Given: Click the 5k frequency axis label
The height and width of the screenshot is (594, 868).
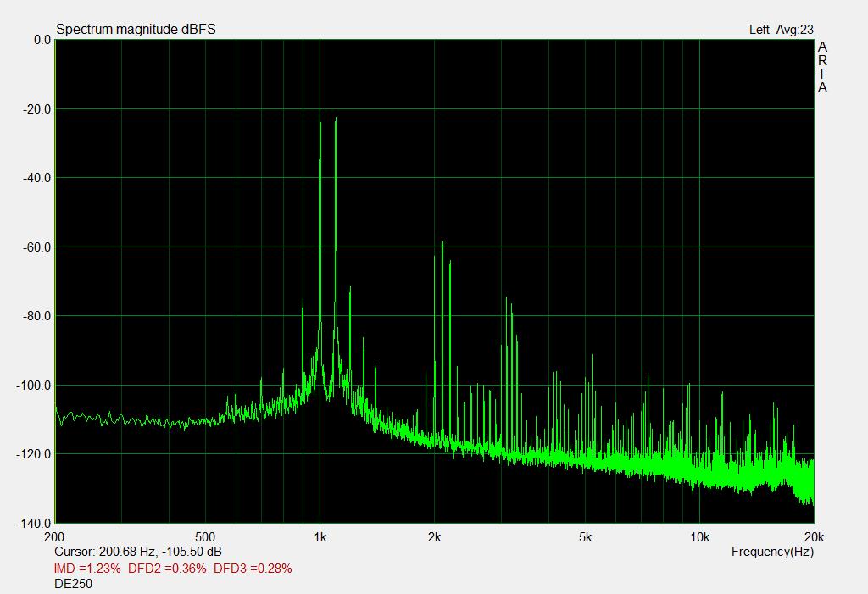Looking at the screenshot, I should (x=585, y=537).
